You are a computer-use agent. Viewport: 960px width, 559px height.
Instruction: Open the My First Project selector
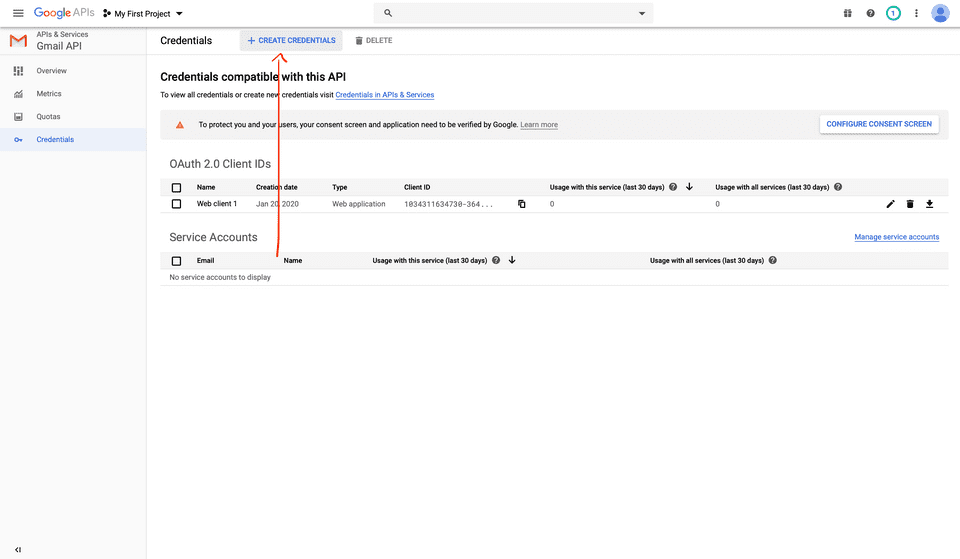(x=143, y=13)
